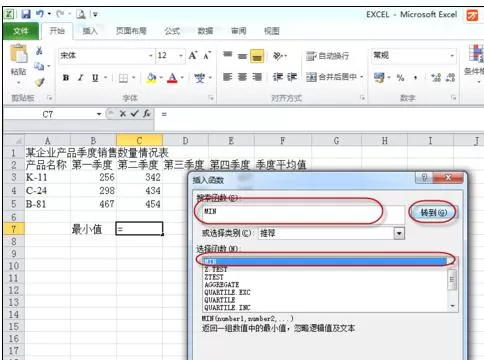Open the number format dropdown 常规
484x360 pixels.
pyautogui.click(x=452, y=55)
